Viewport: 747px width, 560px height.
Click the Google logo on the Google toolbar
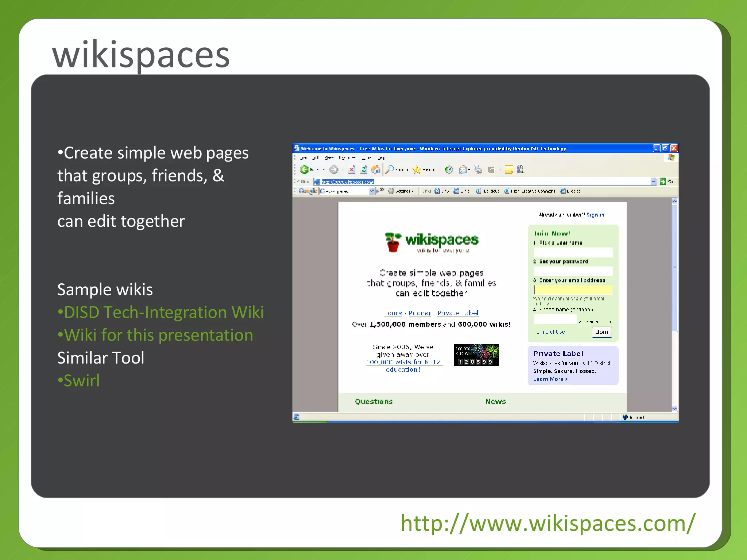(x=308, y=191)
